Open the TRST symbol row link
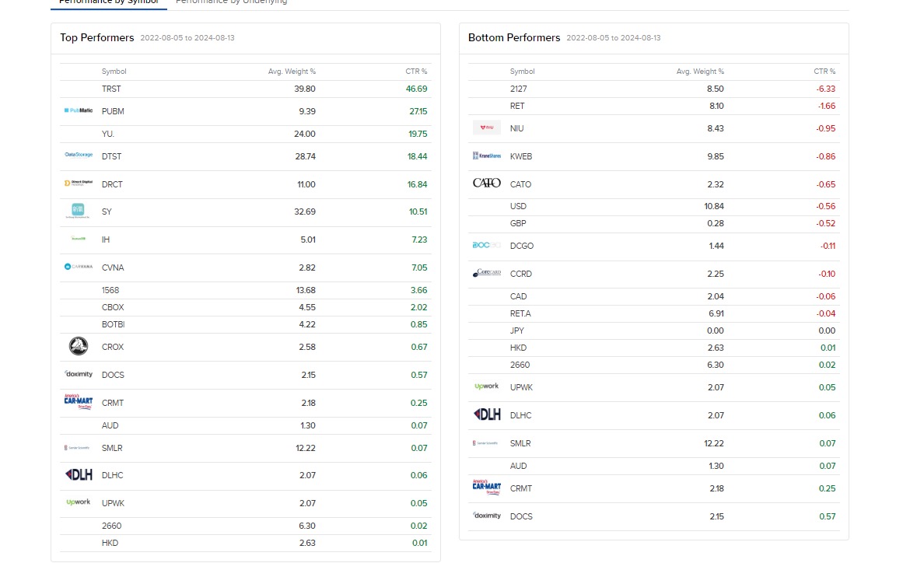 [111, 89]
